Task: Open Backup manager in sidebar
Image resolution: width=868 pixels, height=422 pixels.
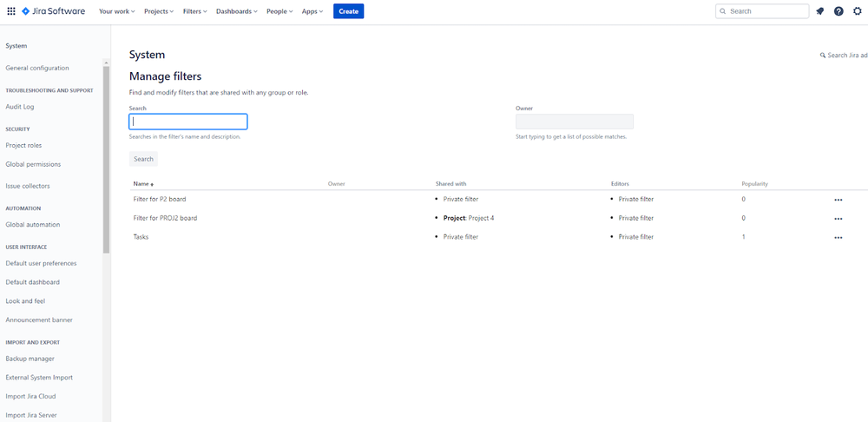Action: click(x=30, y=359)
